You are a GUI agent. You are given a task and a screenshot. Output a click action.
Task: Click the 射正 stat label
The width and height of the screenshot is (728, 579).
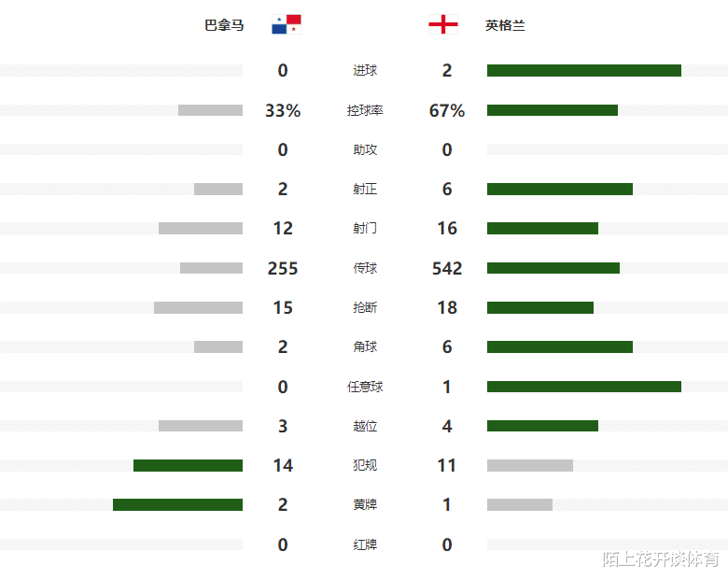[365, 190]
